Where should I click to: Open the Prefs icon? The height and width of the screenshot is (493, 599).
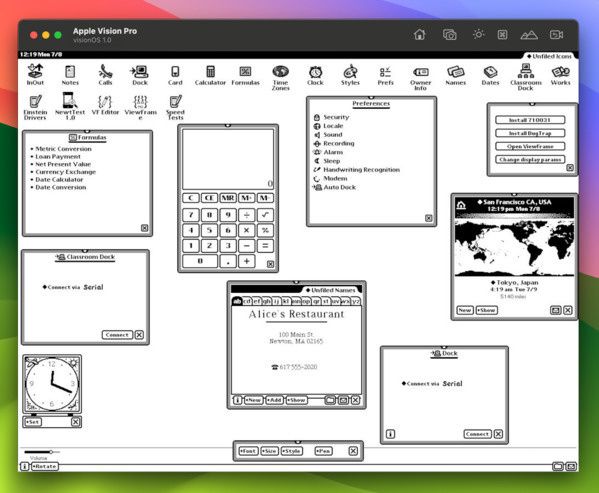click(x=385, y=74)
